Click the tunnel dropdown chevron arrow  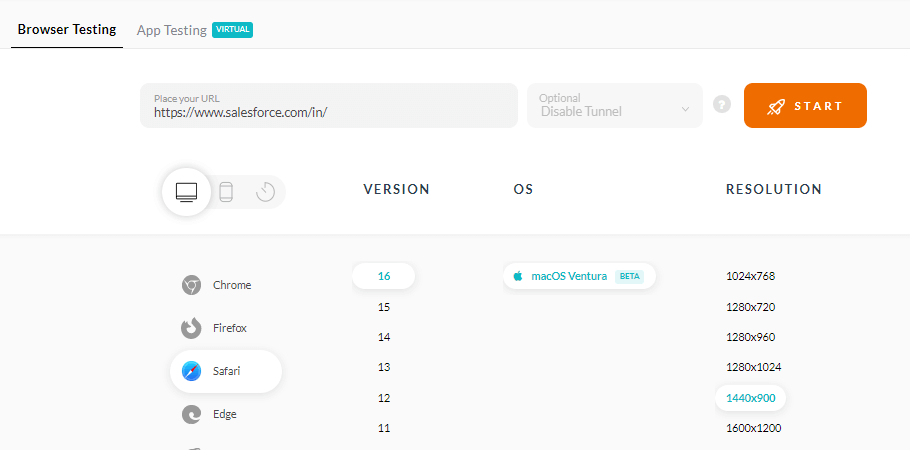(x=685, y=109)
